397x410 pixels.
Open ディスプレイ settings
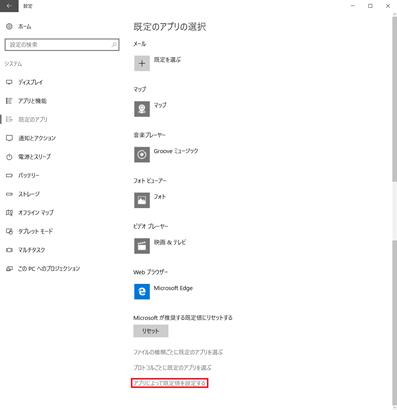[x=30, y=82]
